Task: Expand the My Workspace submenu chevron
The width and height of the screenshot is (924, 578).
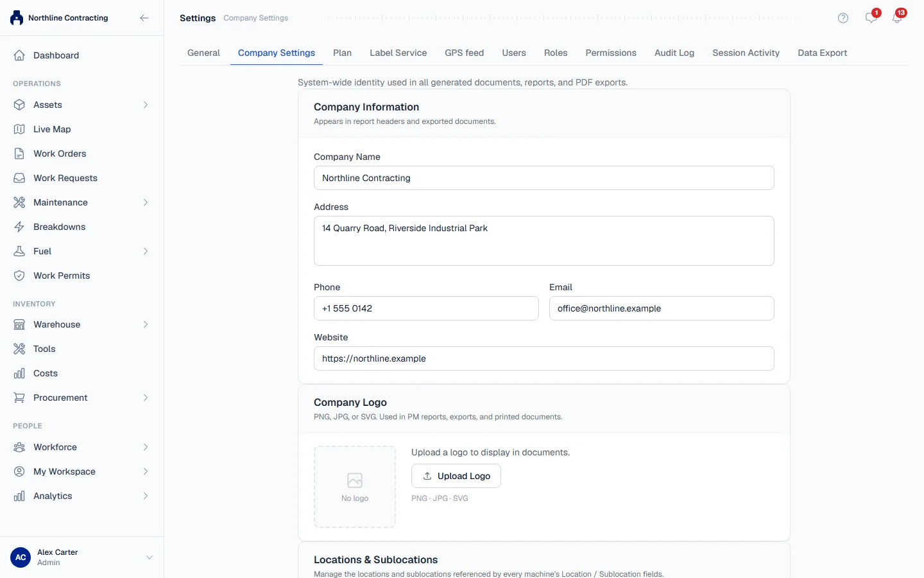Action: (146, 471)
